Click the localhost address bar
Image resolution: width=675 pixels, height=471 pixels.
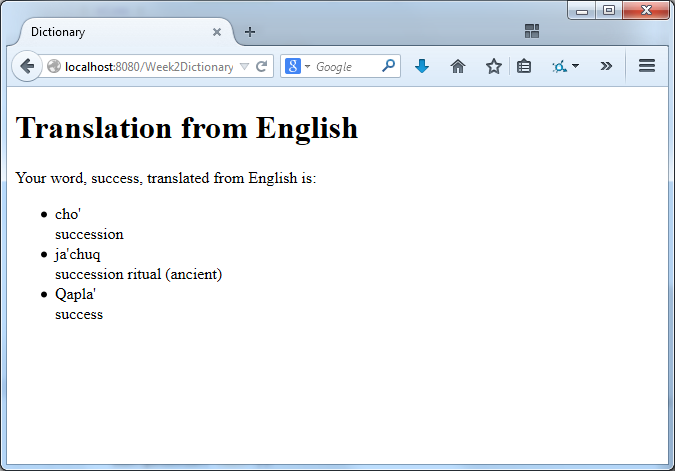148,67
